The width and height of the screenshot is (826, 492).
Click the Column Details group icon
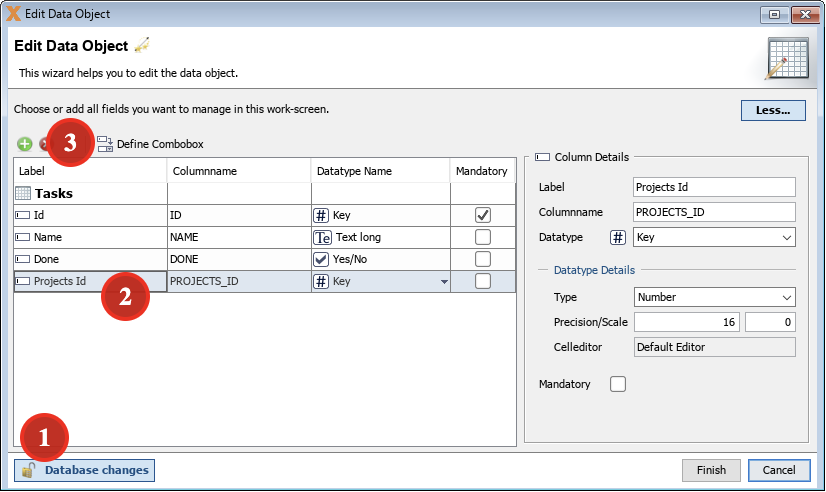(542, 157)
